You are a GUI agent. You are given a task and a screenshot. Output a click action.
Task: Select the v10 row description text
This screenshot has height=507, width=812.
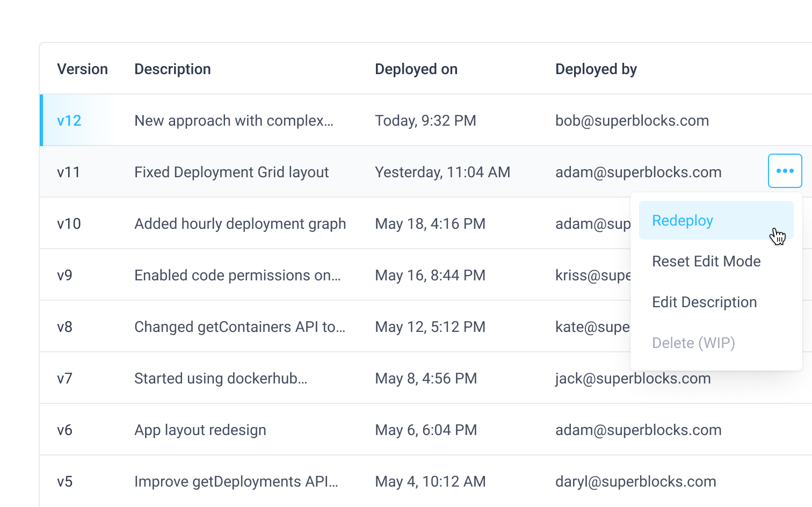click(240, 223)
